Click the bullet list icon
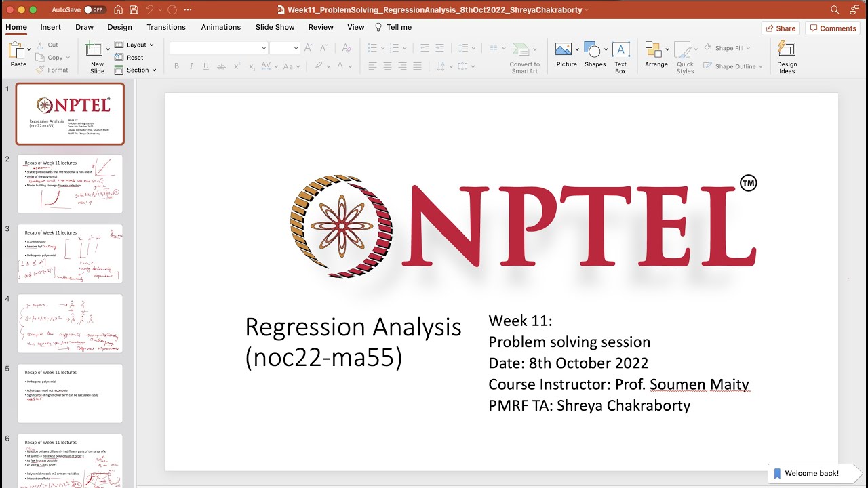This screenshot has width=868, height=488. point(372,48)
